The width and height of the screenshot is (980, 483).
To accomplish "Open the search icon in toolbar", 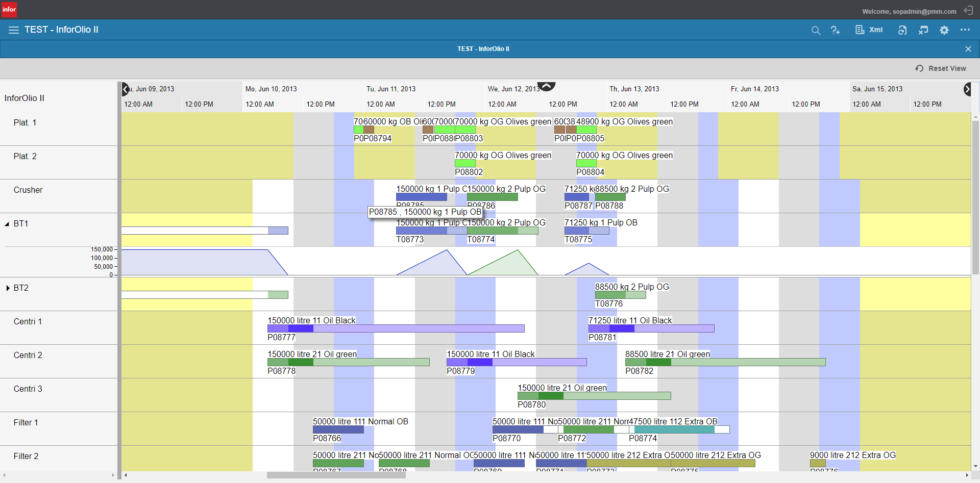I will [816, 30].
